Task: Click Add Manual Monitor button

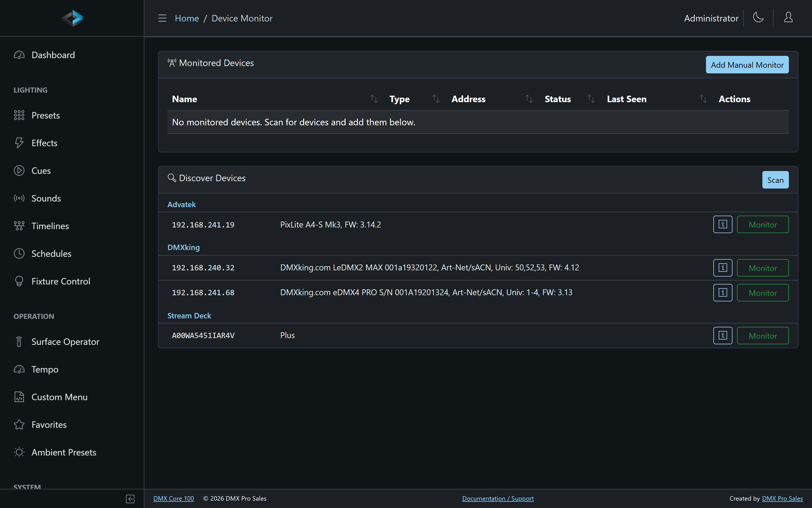Action: pos(747,65)
